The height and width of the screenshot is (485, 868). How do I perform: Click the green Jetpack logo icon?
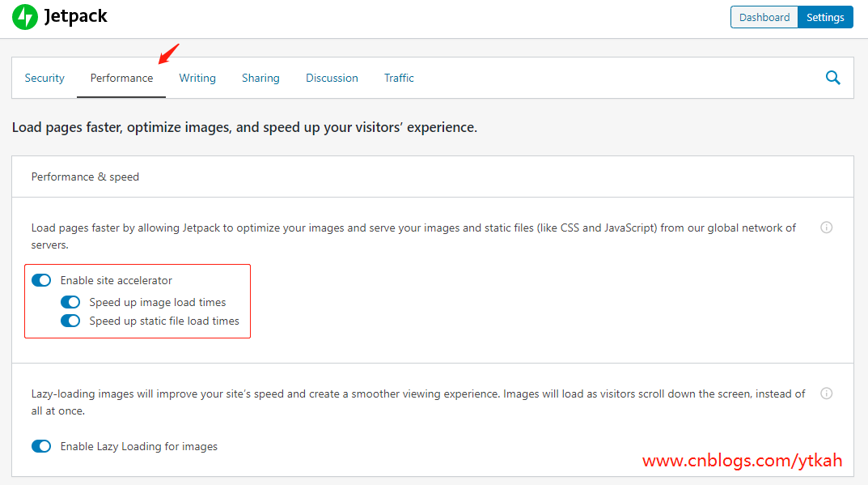coord(24,16)
